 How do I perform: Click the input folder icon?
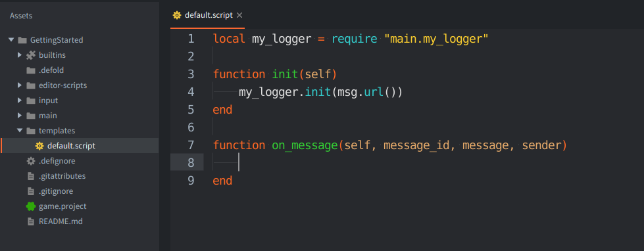click(x=31, y=101)
